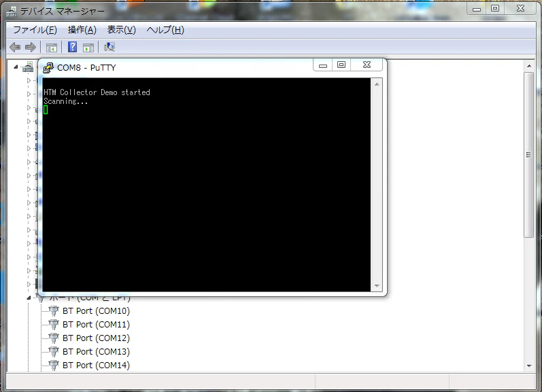Expand the first device category under root
Viewport: 542px width, 392px height.
point(29,80)
